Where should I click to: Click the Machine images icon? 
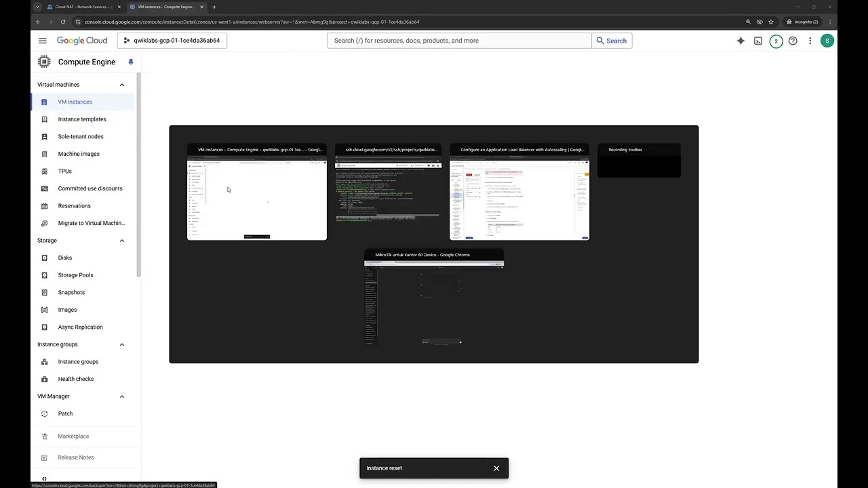coord(45,154)
